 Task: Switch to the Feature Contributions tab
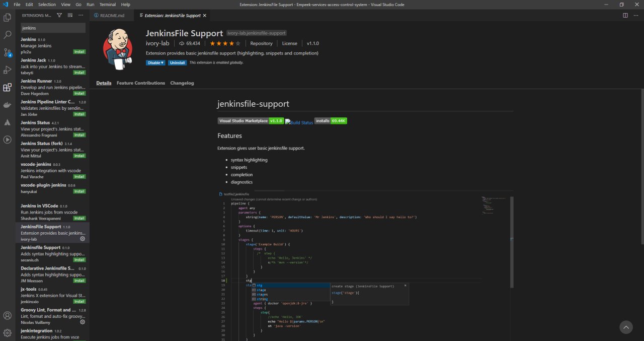tap(141, 83)
